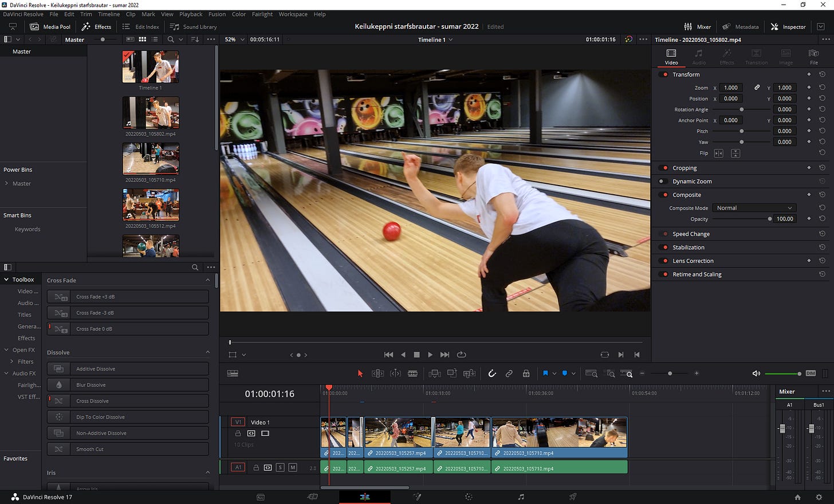Click the Play button under viewer

430,355
